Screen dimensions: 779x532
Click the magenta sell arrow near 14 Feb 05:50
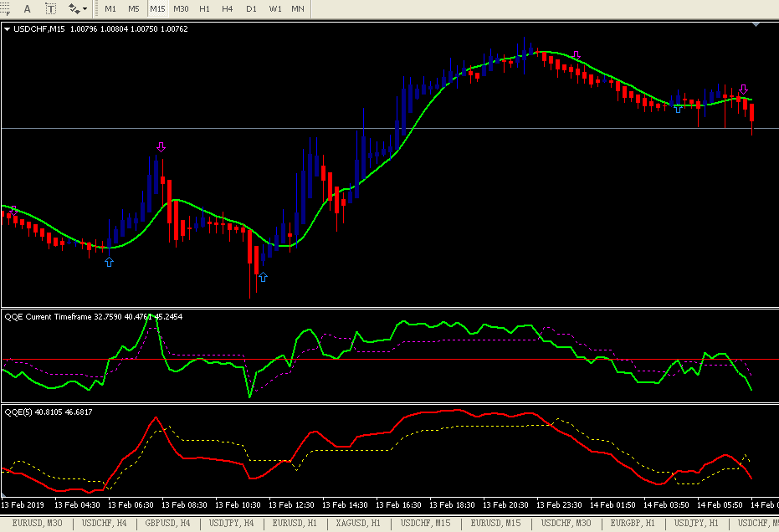pyautogui.click(x=743, y=90)
